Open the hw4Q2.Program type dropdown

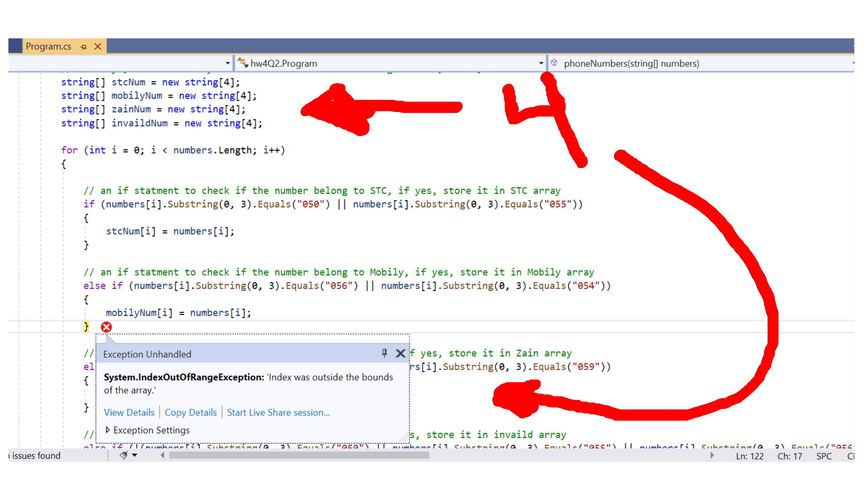tap(541, 63)
